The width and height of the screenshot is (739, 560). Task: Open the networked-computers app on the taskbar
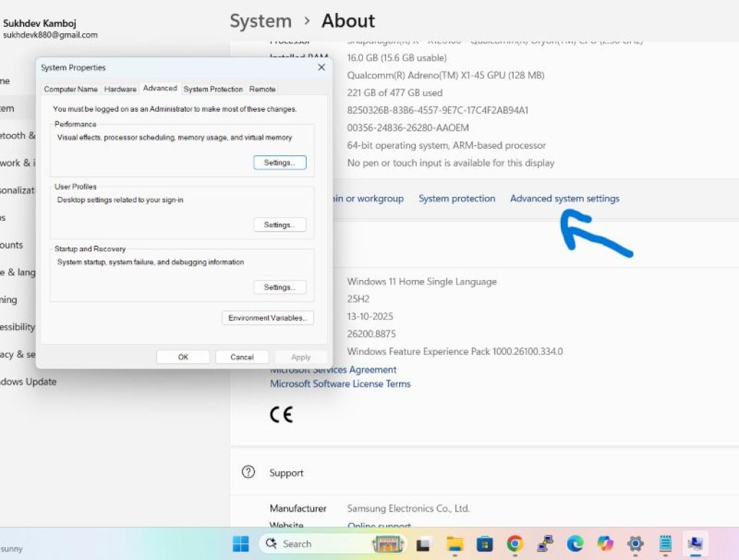[x=545, y=544]
